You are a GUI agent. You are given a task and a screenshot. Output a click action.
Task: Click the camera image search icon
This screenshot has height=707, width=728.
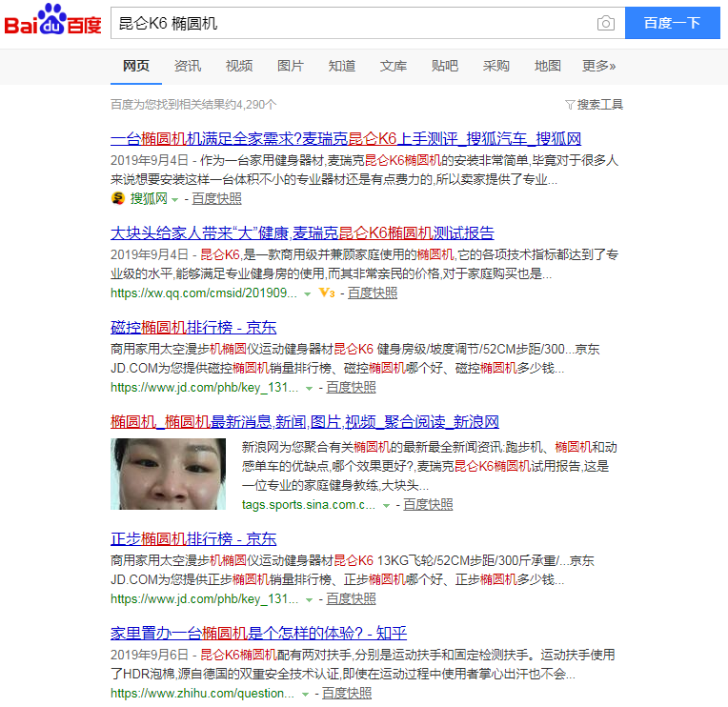605,24
